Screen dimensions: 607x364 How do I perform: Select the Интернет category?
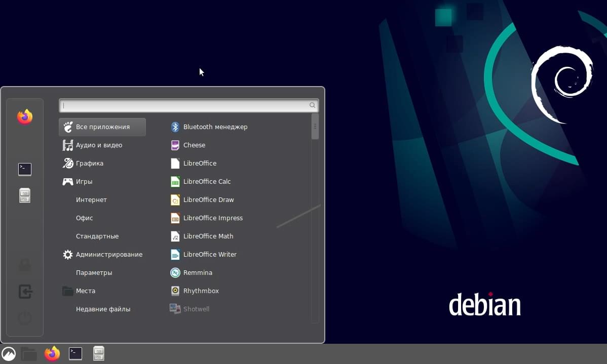coord(102,199)
